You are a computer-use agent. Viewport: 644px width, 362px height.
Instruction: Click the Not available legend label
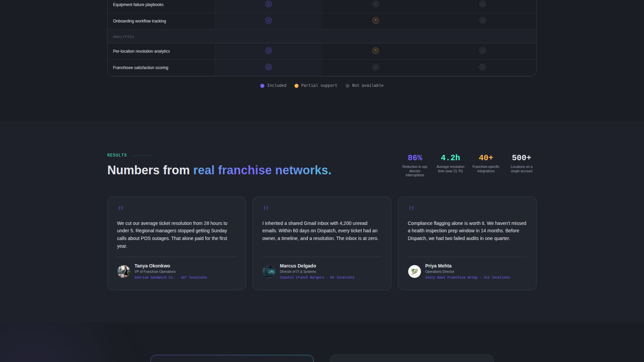pyautogui.click(x=368, y=86)
